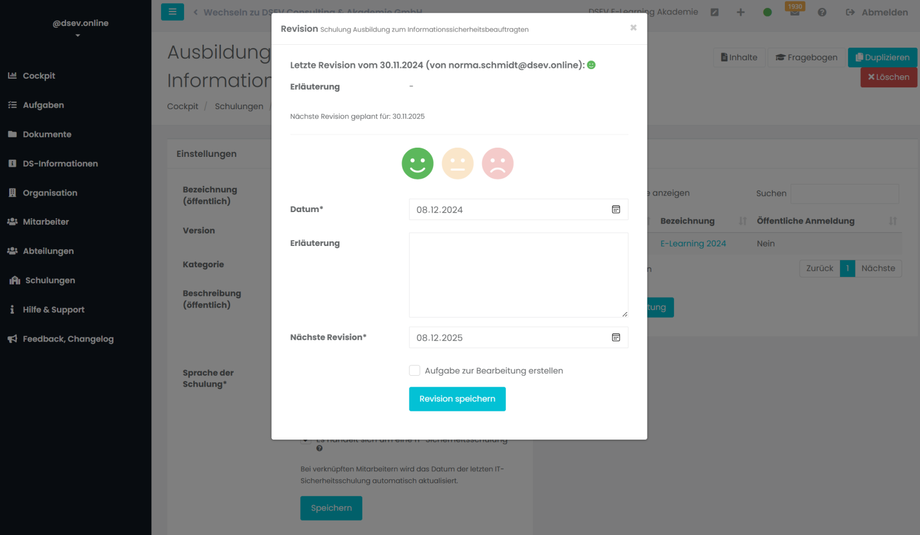Click the Datum input field
Viewport: 920px width, 535px height.
508,210
